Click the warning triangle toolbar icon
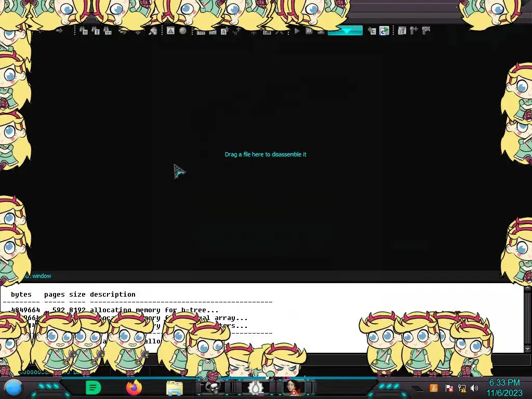This screenshot has width=532, height=399. tap(170, 31)
